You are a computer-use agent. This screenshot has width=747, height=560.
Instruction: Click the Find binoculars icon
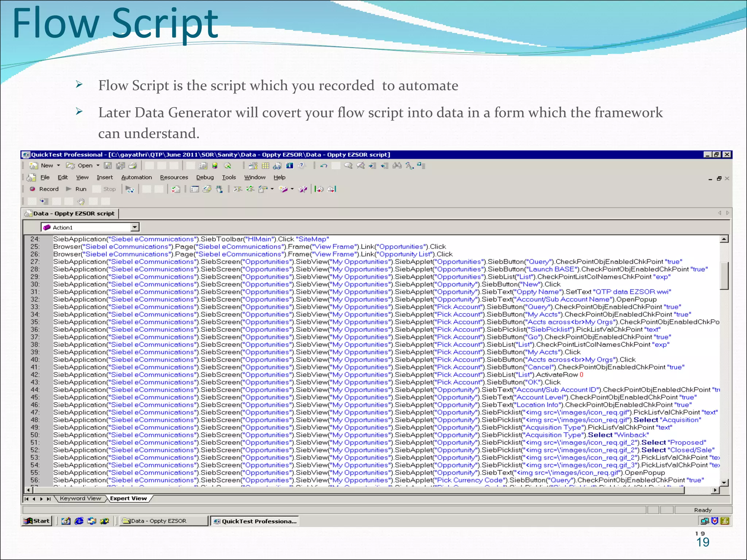coord(397,166)
